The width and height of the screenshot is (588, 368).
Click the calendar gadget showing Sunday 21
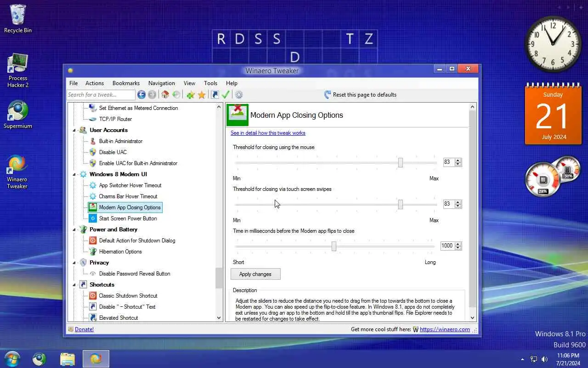(553, 115)
